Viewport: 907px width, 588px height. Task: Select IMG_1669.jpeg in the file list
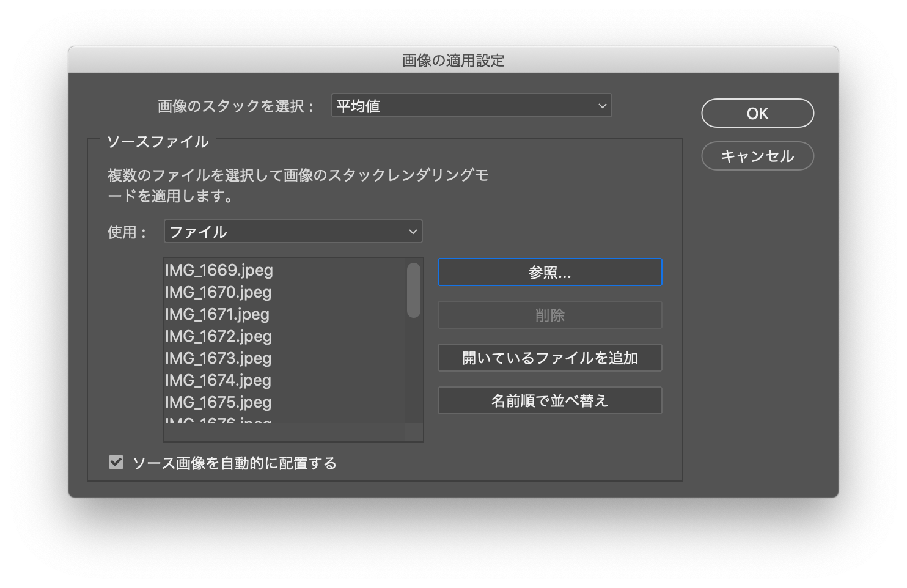pyautogui.click(x=219, y=270)
